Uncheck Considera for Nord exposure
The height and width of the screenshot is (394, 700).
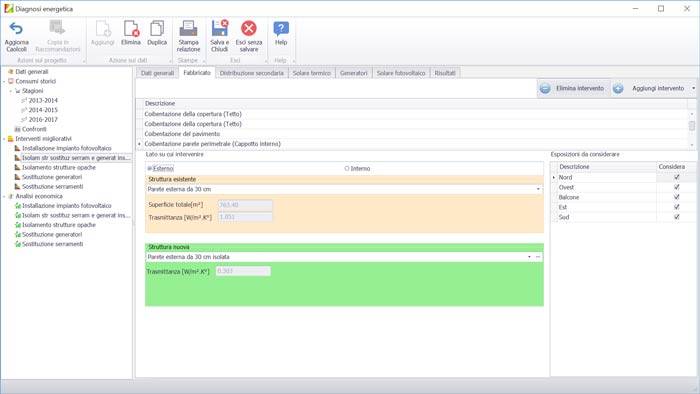(676, 177)
